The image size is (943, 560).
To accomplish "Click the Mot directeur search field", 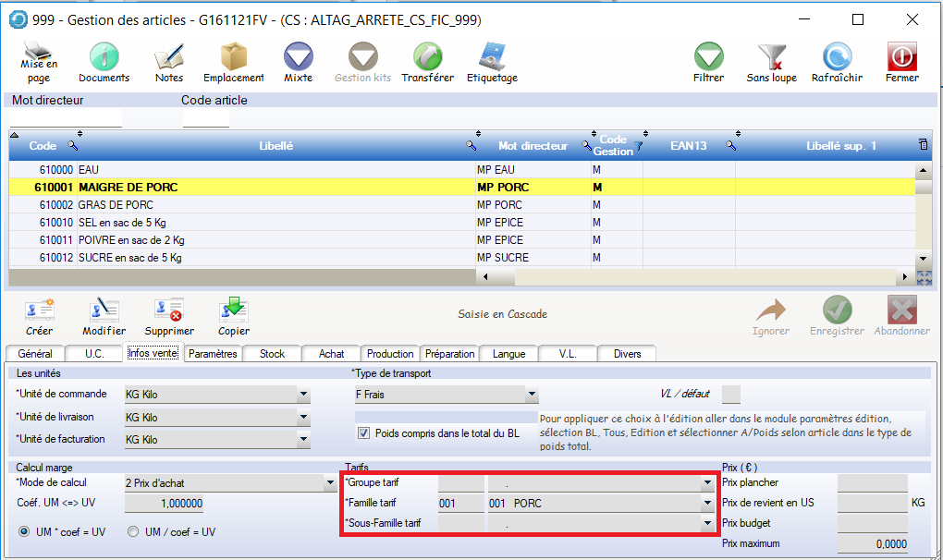I will pos(66,118).
